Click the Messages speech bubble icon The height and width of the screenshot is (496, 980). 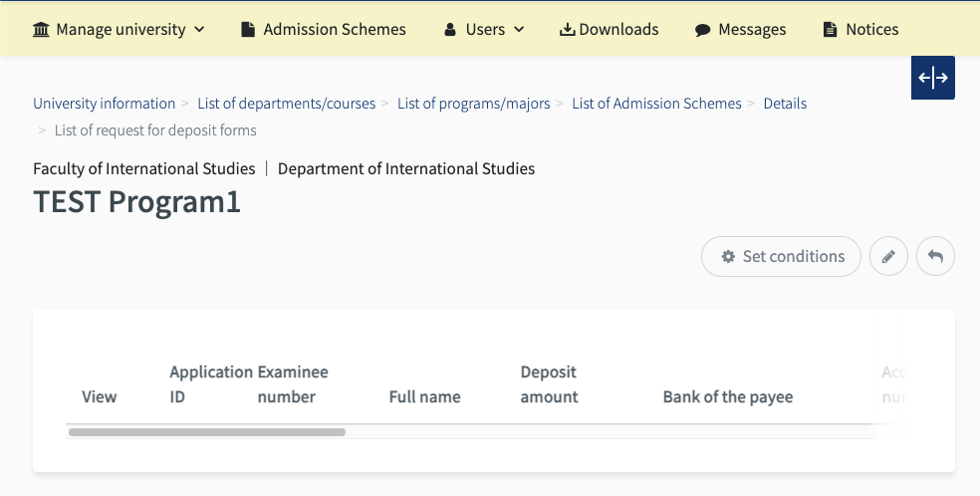[702, 30]
